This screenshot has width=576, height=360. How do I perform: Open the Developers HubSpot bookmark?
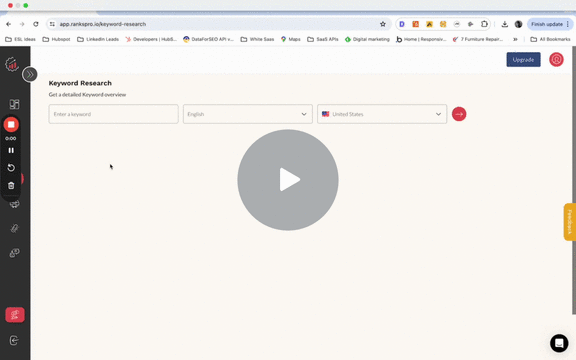pyautogui.click(x=151, y=39)
